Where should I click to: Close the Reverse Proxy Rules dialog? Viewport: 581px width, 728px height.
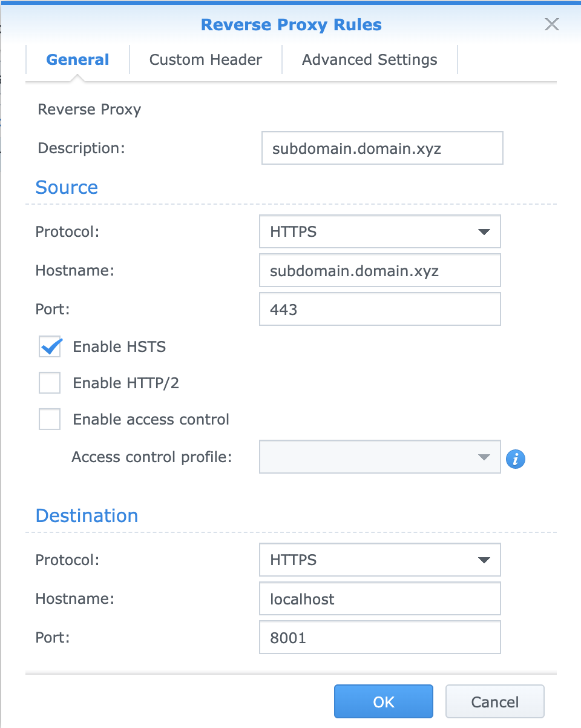tap(551, 24)
